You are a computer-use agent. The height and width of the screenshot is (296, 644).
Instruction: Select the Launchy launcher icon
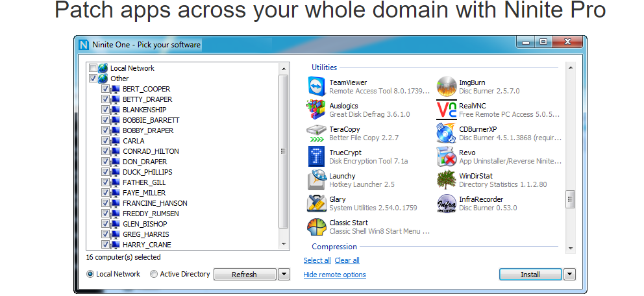click(316, 180)
